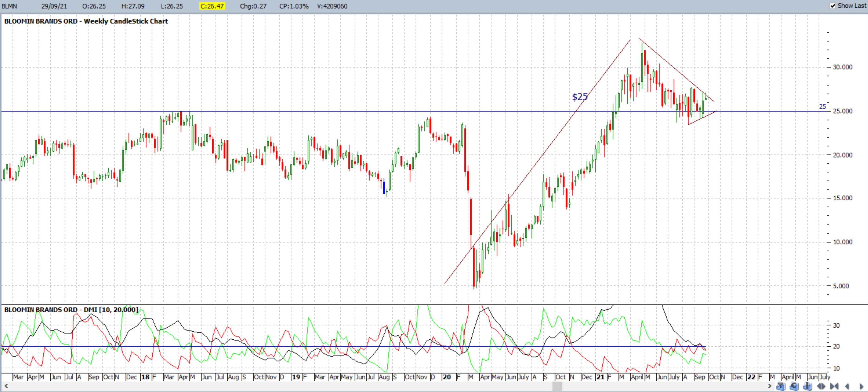The image size is (868, 392).
Task: Shift the chart left with the single left arrow
Action: (847, 386)
